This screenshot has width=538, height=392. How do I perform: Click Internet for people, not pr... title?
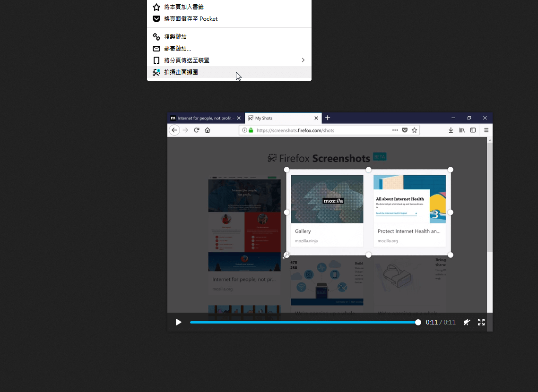tap(244, 280)
